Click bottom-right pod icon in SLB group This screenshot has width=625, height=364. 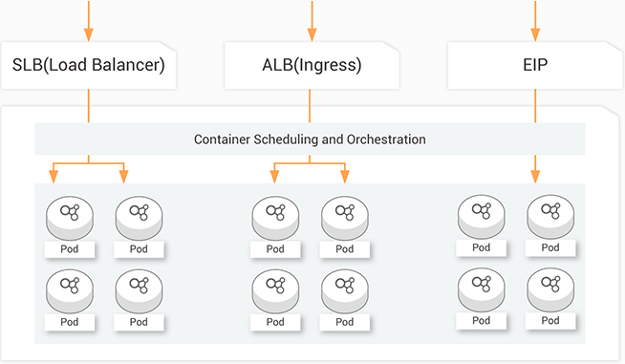click(139, 291)
